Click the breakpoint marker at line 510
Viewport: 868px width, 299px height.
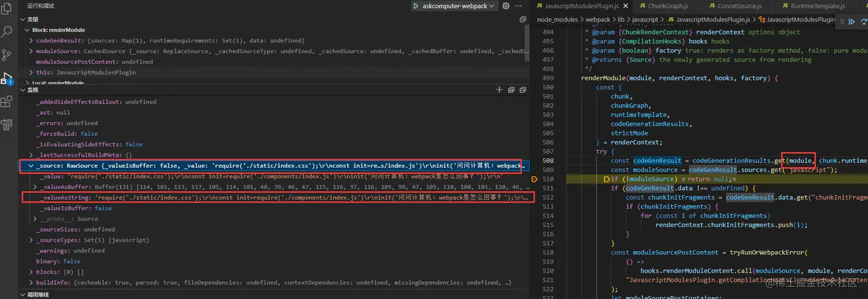click(534, 179)
